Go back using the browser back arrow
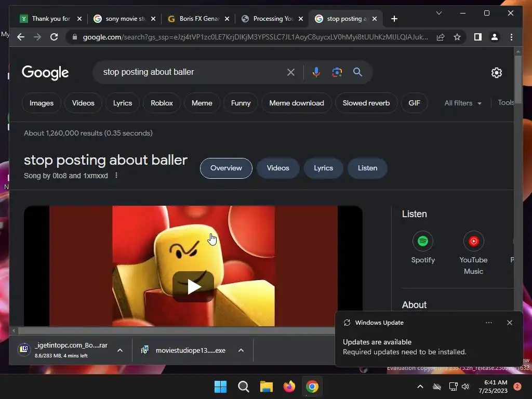This screenshot has height=399, width=532. (x=21, y=37)
